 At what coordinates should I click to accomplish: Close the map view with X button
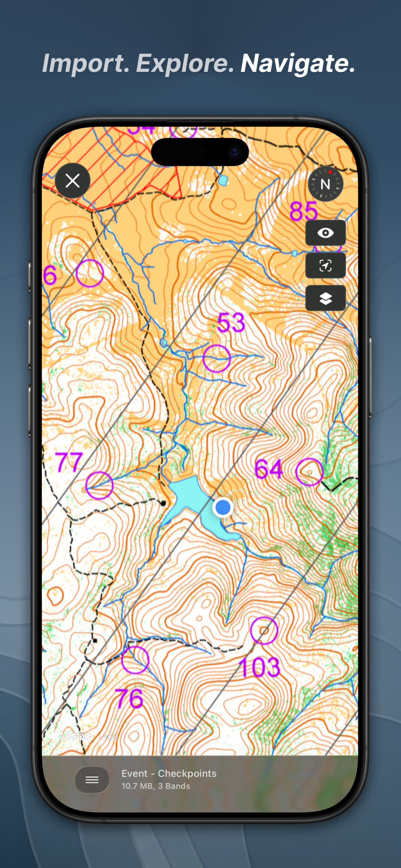[73, 181]
